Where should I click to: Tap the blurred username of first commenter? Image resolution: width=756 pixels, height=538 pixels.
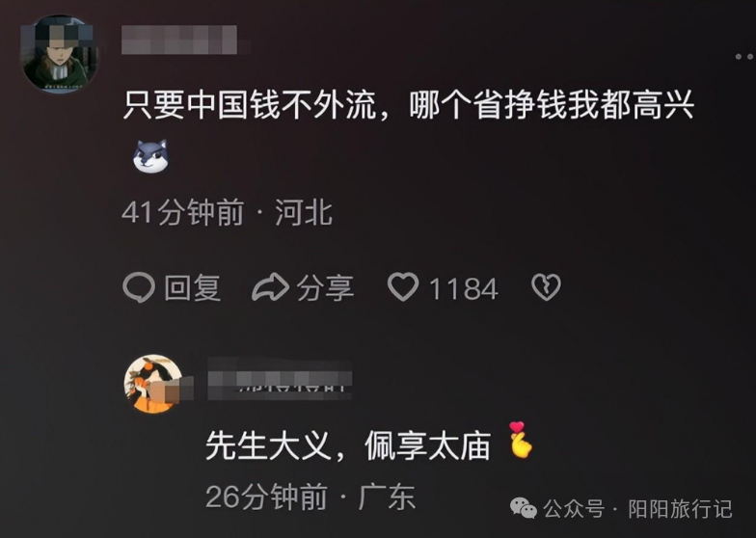[179, 40]
